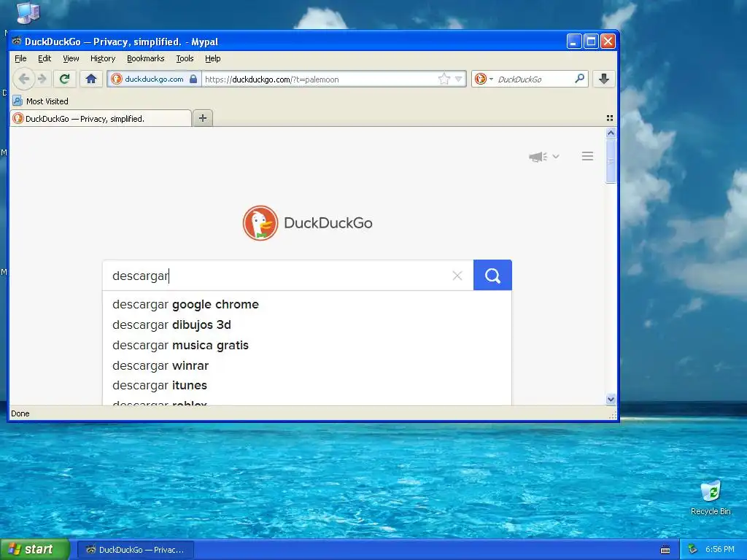
Task: Expand the chevron beside the megaphone icon
Action: [x=555, y=156]
